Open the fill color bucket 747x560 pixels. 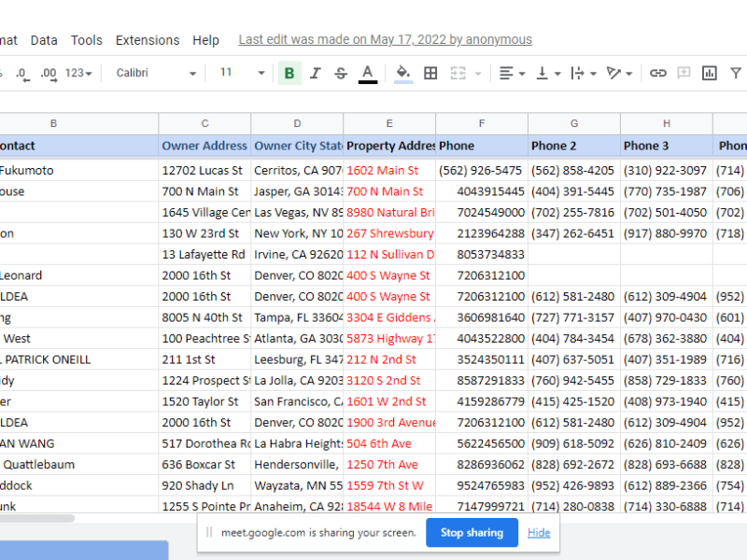coord(403,73)
